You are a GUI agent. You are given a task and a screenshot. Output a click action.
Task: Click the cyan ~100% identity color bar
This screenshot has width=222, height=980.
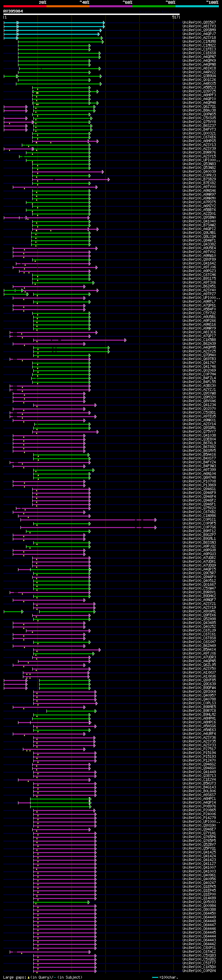click(x=197, y=6)
